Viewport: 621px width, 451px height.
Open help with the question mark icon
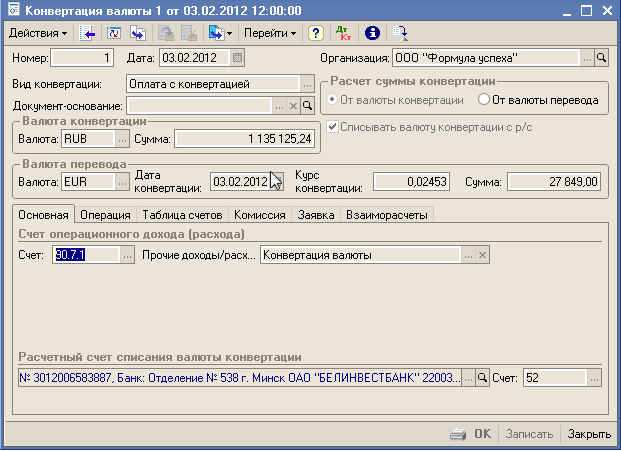tap(316, 33)
